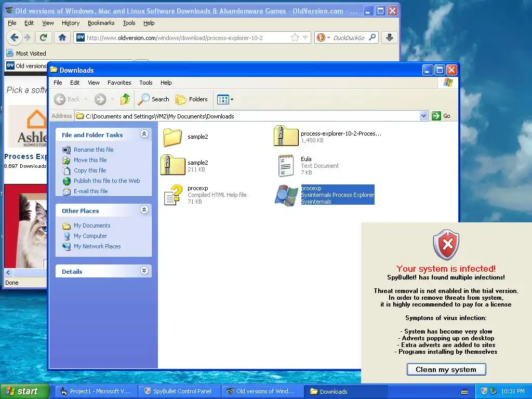Open Firefox URL history dropdown arrow
This screenshot has width=532, height=399.
pos(305,37)
